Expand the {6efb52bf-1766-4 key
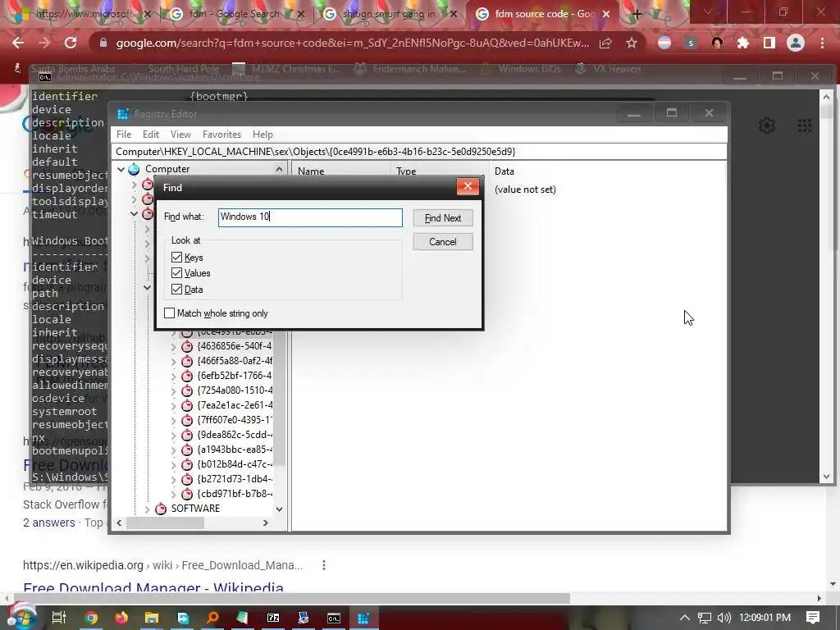The image size is (840, 630). (173, 376)
